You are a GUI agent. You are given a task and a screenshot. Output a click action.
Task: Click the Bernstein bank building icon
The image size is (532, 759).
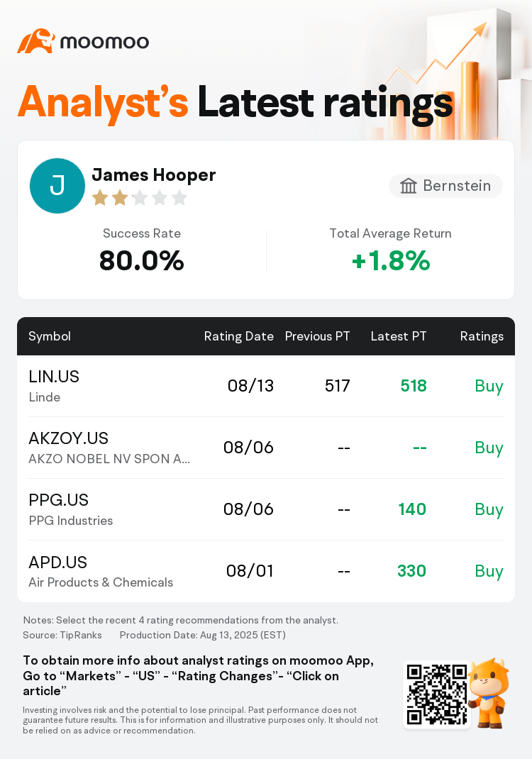[x=408, y=186]
